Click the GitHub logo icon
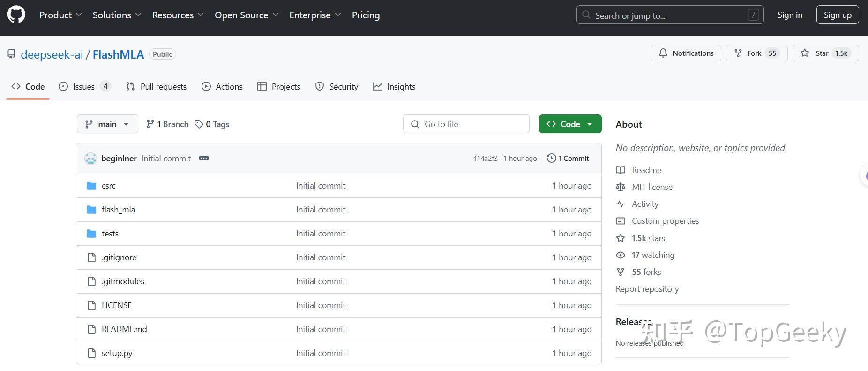This screenshot has height=371, width=868. (x=16, y=15)
